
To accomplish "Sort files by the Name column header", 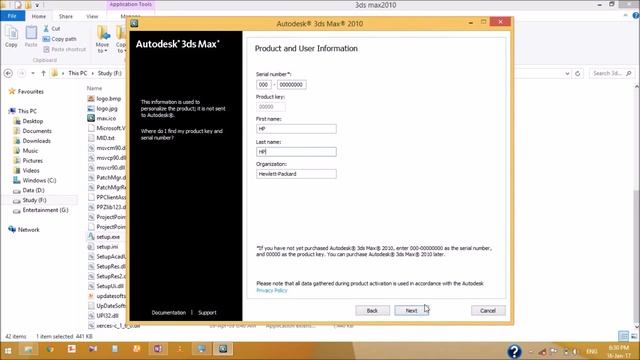I will tap(94, 88).
